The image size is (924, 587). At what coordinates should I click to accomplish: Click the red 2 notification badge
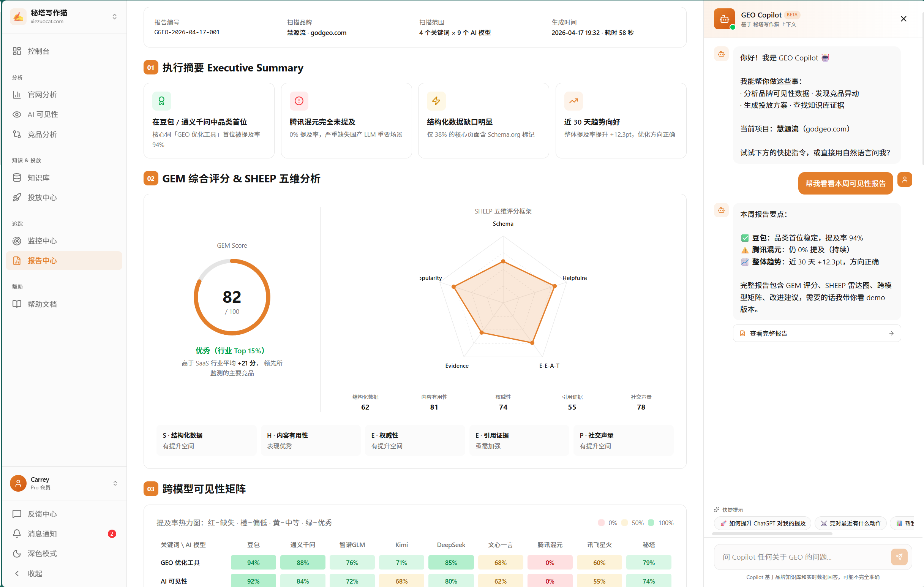(112, 534)
